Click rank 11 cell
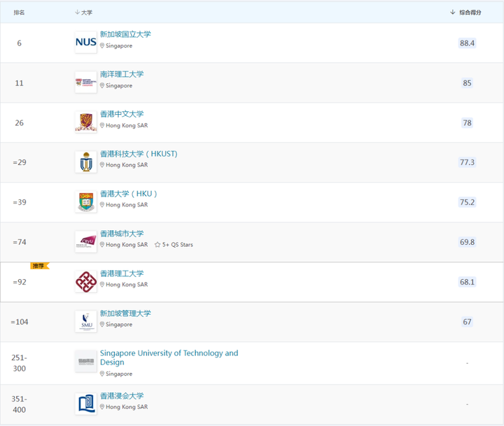This screenshot has width=504, height=426. [x=20, y=83]
